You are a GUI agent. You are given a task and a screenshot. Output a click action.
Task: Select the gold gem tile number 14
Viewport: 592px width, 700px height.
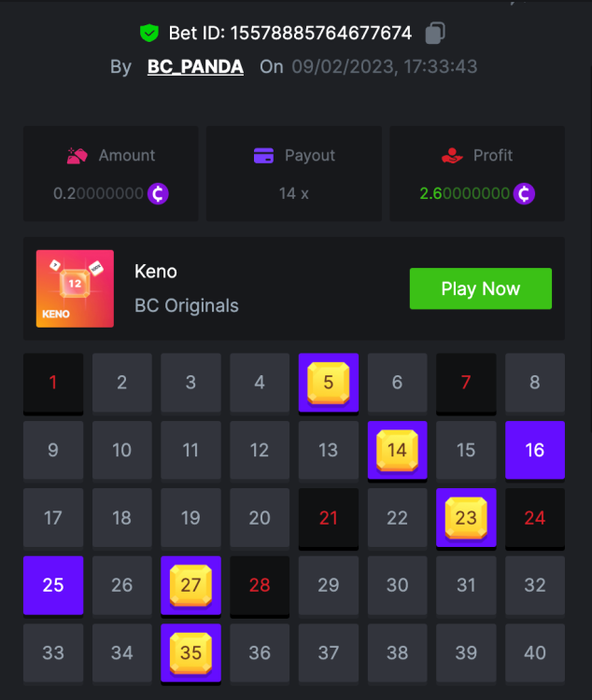[x=397, y=451]
